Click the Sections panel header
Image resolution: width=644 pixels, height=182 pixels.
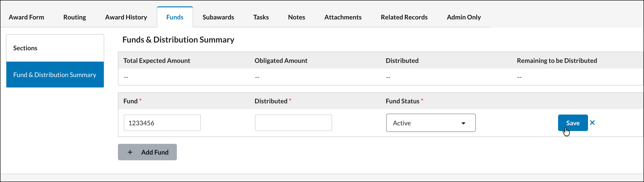(55, 48)
